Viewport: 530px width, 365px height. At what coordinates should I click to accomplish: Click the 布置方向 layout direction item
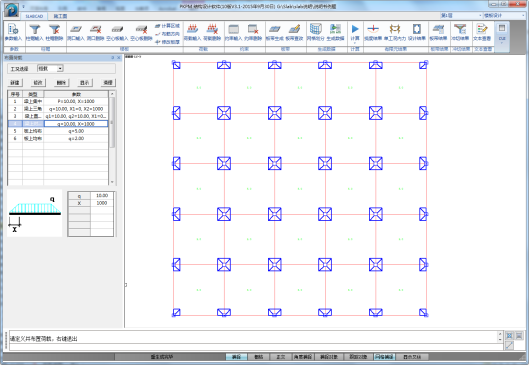[167, 34]
